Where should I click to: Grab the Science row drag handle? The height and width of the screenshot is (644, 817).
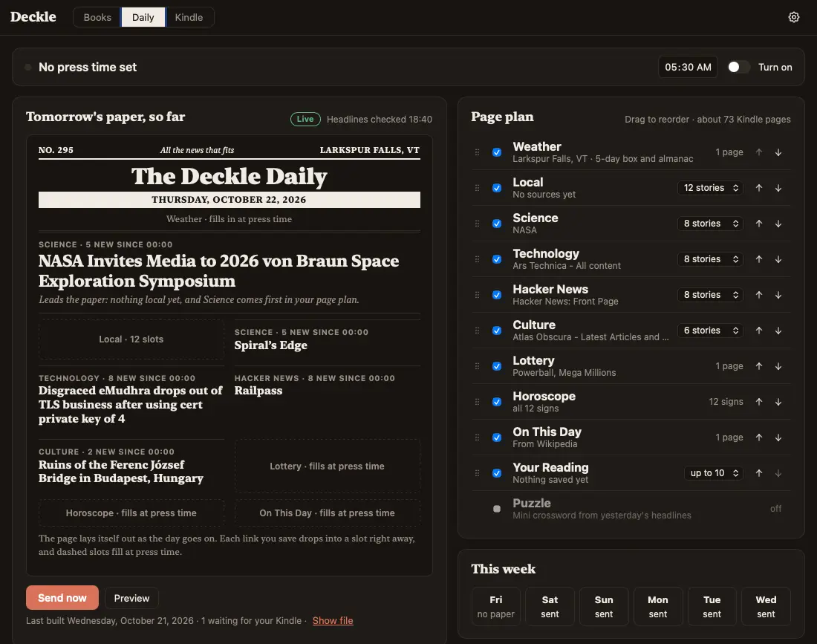(x=477, y=224)
